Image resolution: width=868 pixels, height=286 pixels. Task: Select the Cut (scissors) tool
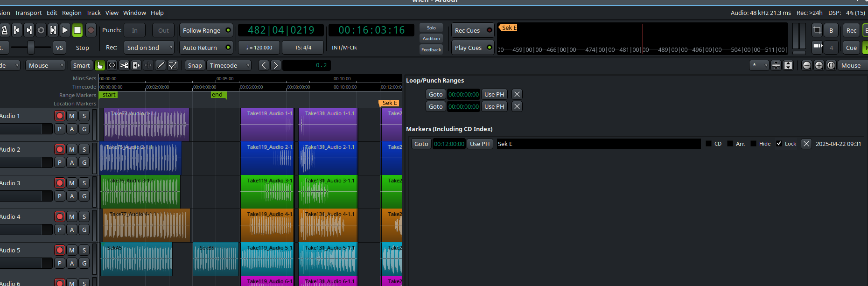[124, 65]
